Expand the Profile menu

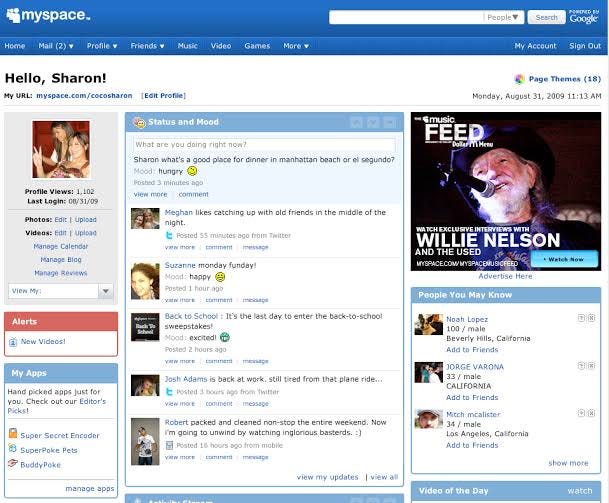pos(102,46)
